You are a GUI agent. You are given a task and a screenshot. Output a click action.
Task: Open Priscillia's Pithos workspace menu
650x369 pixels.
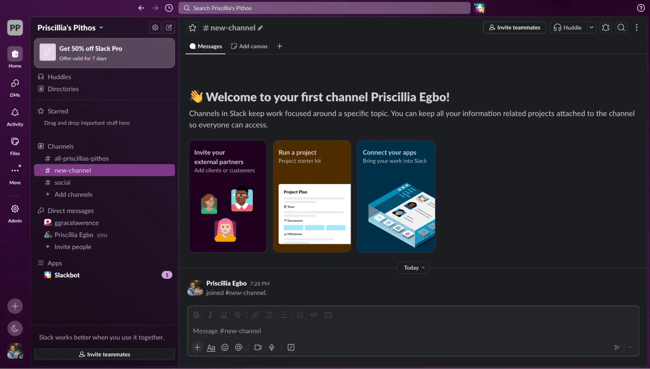[x=70, y=28]
